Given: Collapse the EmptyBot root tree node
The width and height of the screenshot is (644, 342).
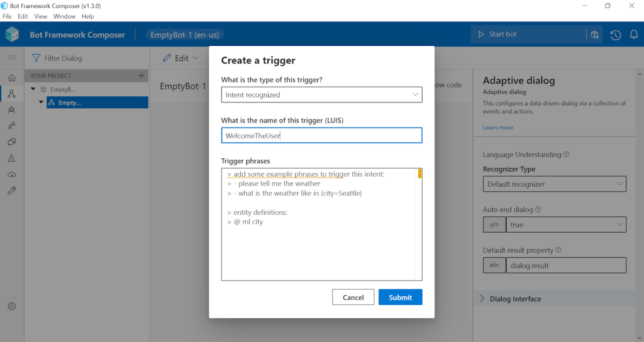Looking at the screenshot, I should point(33,89).
